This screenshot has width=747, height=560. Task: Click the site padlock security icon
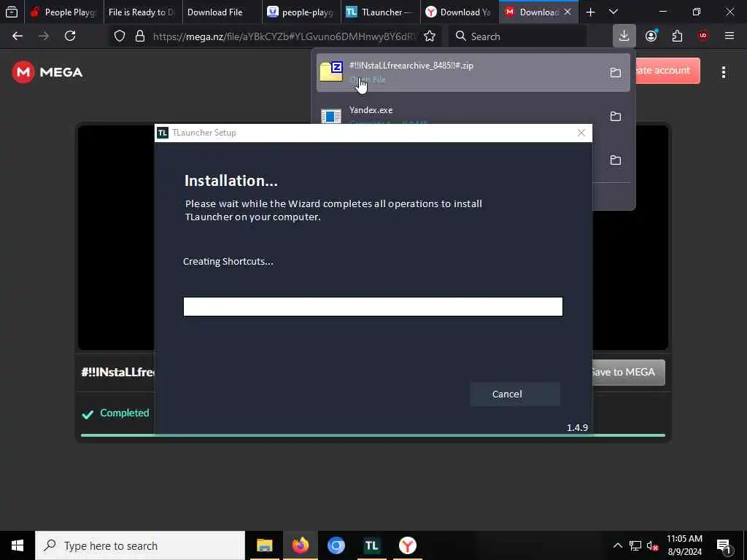[x=140, y=36]
